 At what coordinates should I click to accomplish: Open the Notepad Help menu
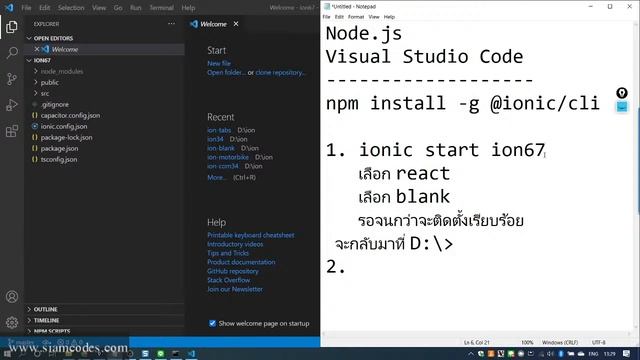[389, 17]
